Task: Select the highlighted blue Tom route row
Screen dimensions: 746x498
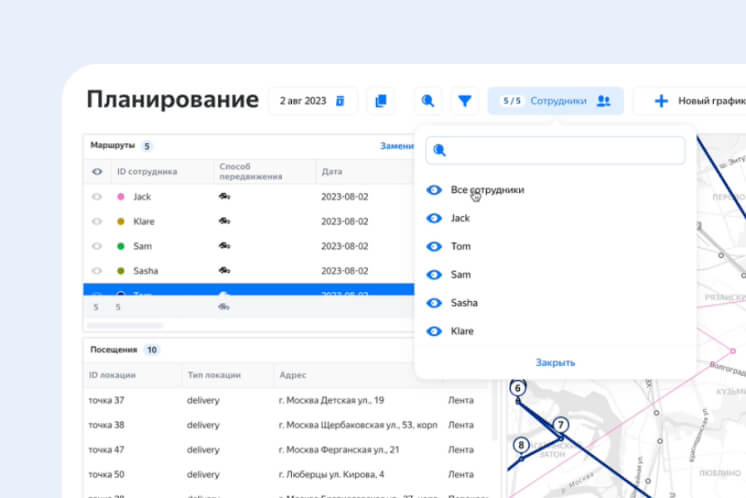Action: pyautogui.click(x=249, y=289)
